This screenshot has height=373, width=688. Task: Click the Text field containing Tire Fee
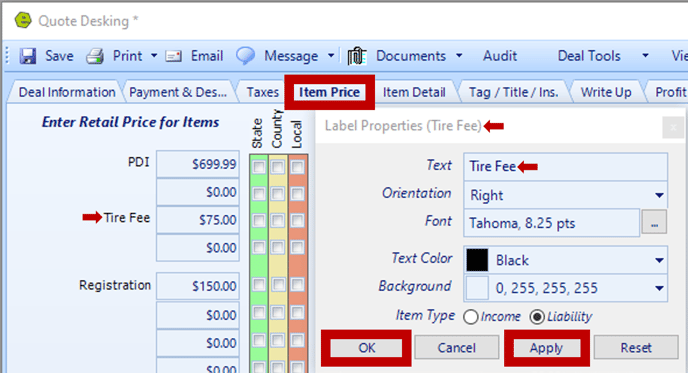tap(566, 166)
